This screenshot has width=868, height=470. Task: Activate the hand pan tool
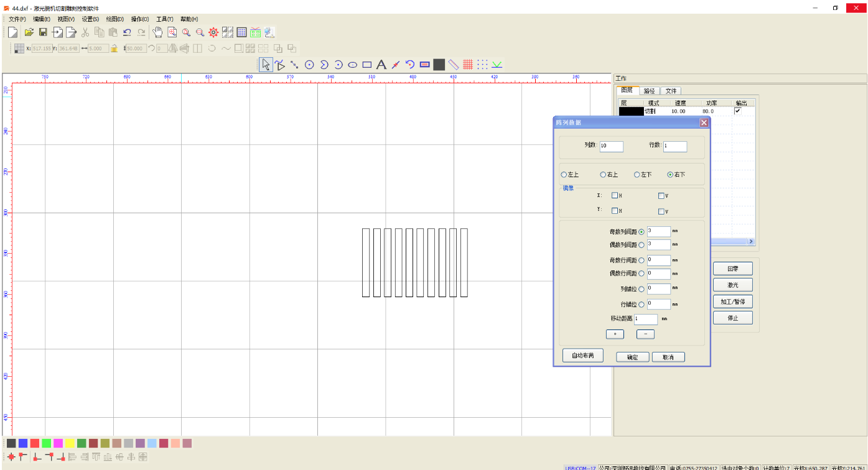[x=157, y=32]
